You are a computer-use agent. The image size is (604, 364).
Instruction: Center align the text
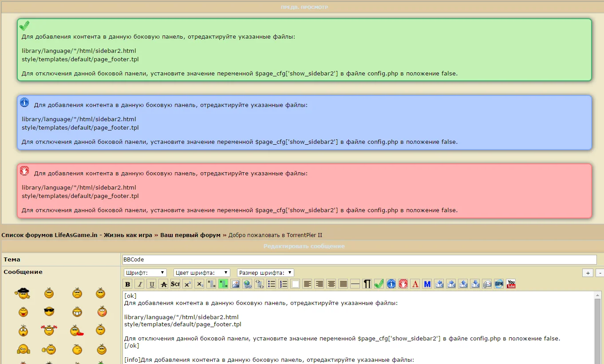[331, 284]
